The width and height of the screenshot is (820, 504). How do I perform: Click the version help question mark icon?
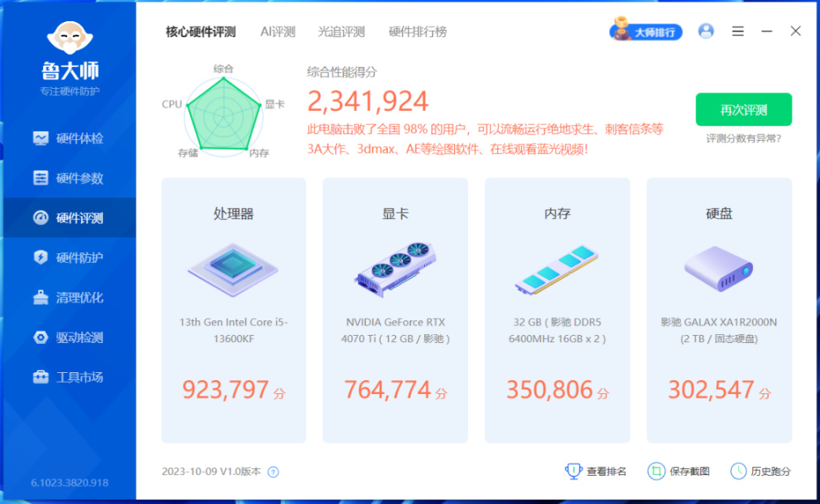point(273,472)
